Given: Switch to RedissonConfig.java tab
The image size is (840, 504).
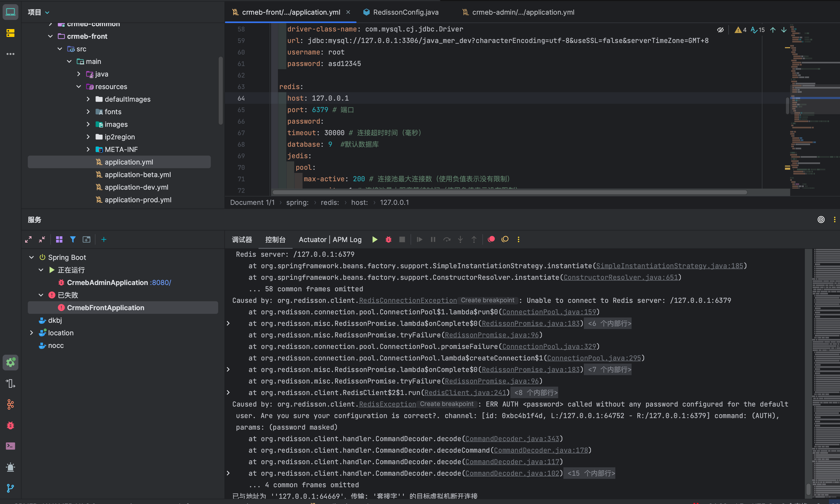Looking at the screenshot, I should coord(401,12).
